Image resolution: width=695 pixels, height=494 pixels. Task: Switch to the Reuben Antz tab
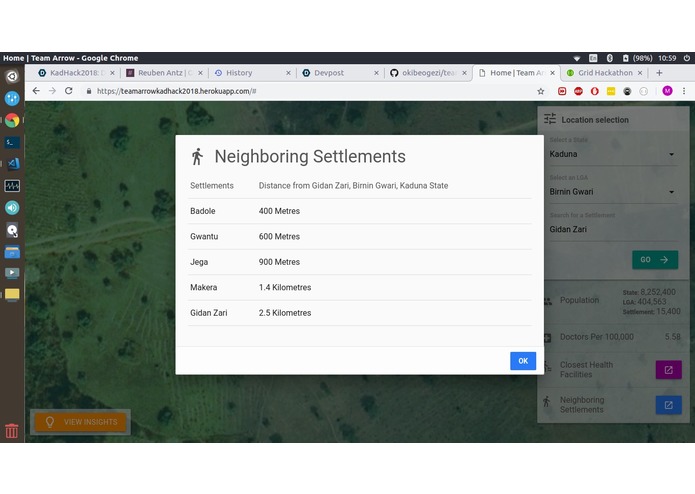[x=164, y=73]
